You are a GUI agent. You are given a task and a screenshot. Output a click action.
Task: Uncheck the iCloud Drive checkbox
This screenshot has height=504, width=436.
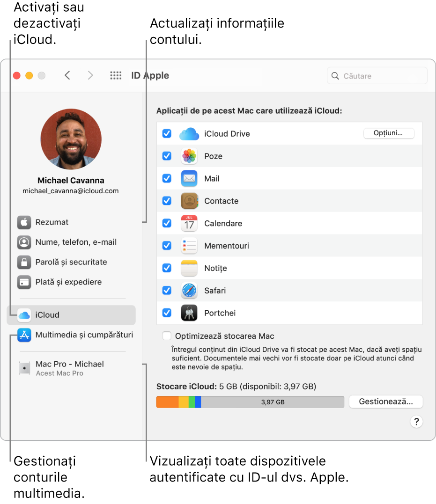pyautogui.click(x=167, y=133)
